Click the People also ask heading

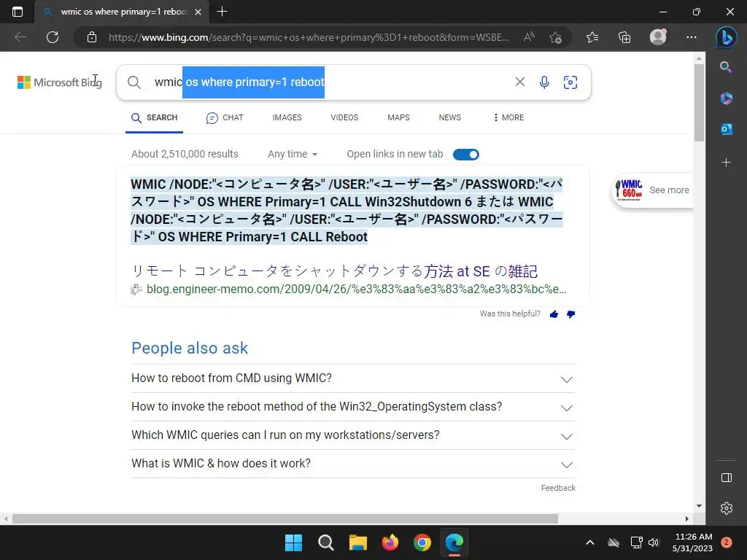[x=190, y=348]
